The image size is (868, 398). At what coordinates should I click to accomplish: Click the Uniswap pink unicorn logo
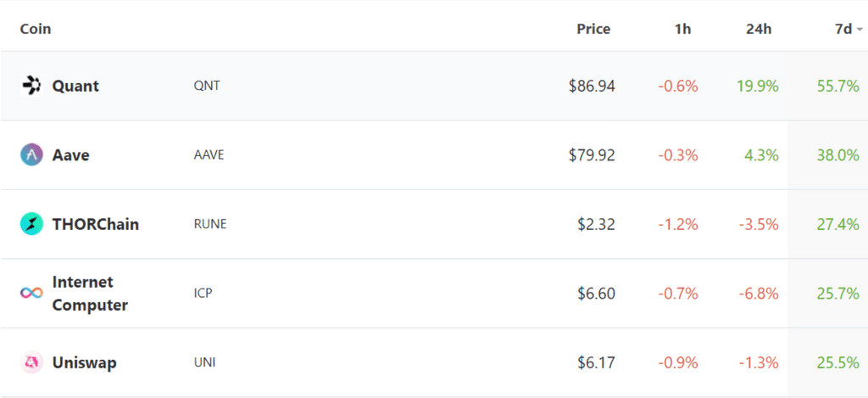(31, 362)
